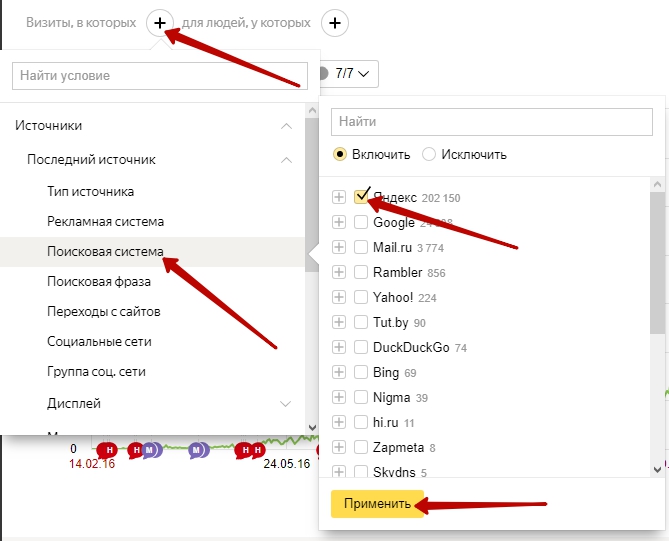Select the Исключить radio option
Screen dimensions: 669x541
[x=429, y=154]
